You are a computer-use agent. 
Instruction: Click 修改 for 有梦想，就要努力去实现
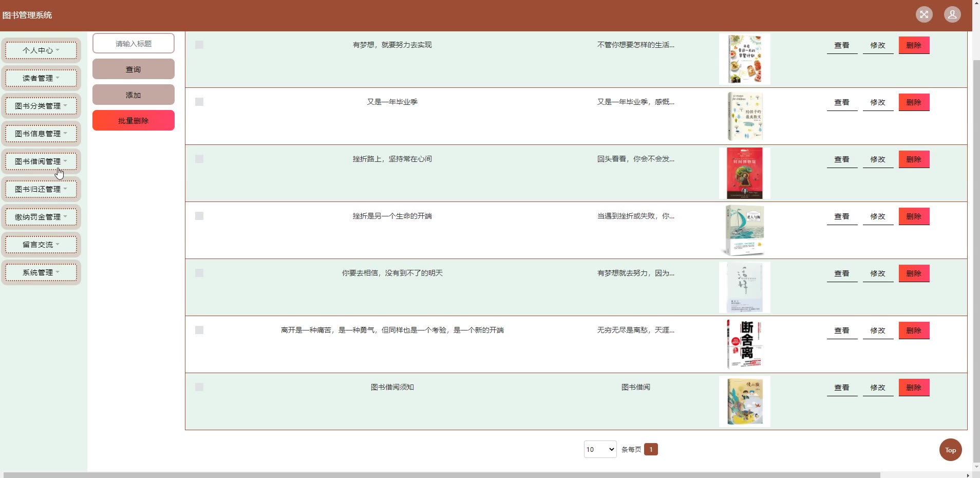[x=878, y=45]
